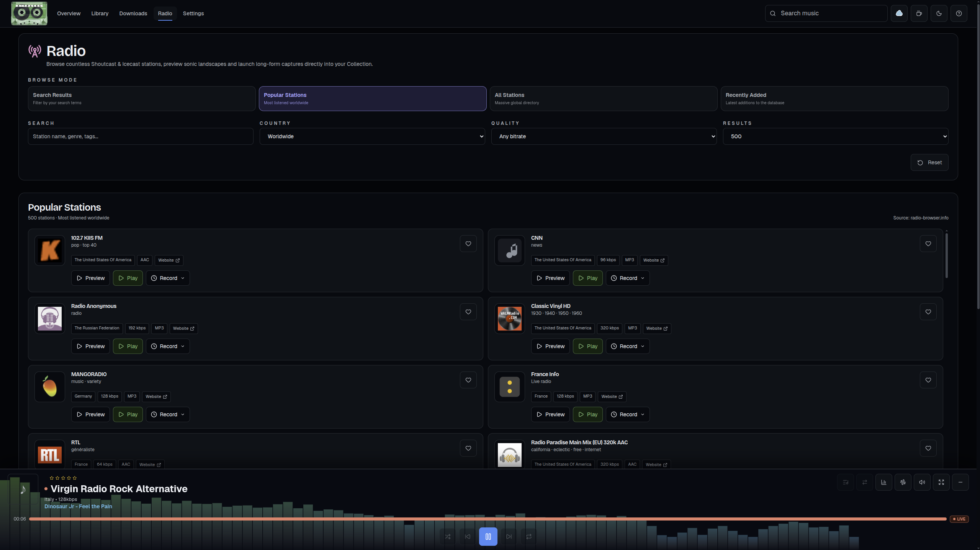Preview the Classic Vinyl HD station
This screenshot has height=550, width=980.
tap(550, 346)
